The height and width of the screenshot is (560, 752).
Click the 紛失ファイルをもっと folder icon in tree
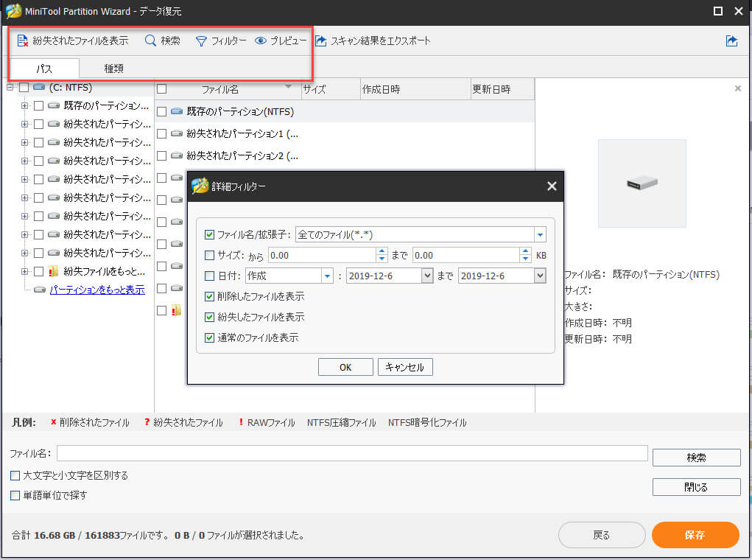coord(53,272)
